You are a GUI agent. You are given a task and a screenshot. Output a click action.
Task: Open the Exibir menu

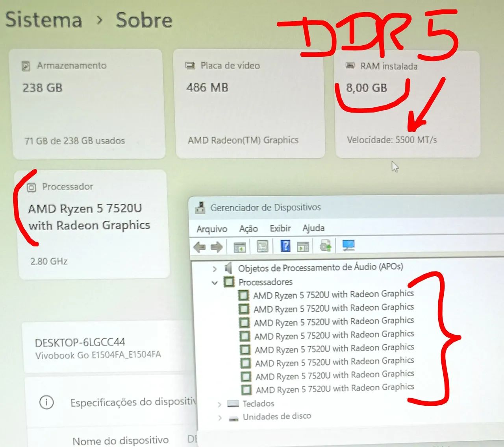[x=280, y=228]
